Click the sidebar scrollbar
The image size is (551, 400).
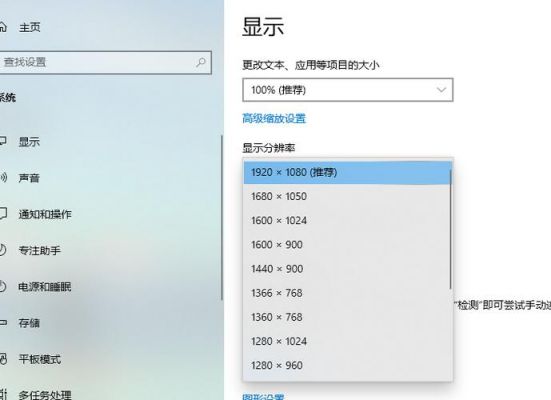222,218
